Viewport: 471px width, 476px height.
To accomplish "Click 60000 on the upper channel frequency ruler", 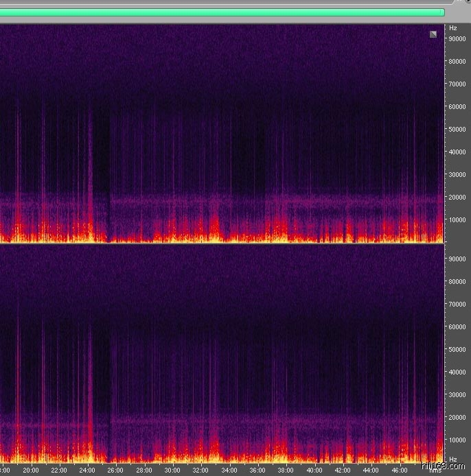I will (x=458, y=107).
